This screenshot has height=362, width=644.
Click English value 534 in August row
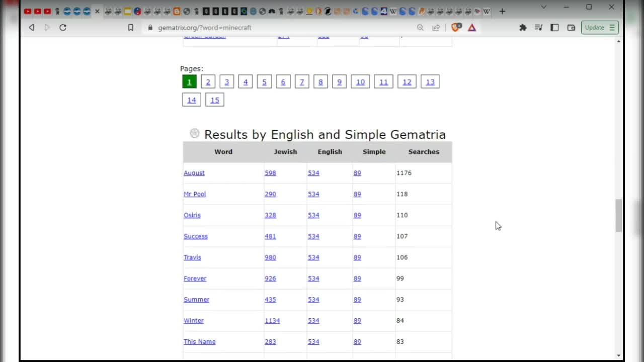[x=313, y=173]
